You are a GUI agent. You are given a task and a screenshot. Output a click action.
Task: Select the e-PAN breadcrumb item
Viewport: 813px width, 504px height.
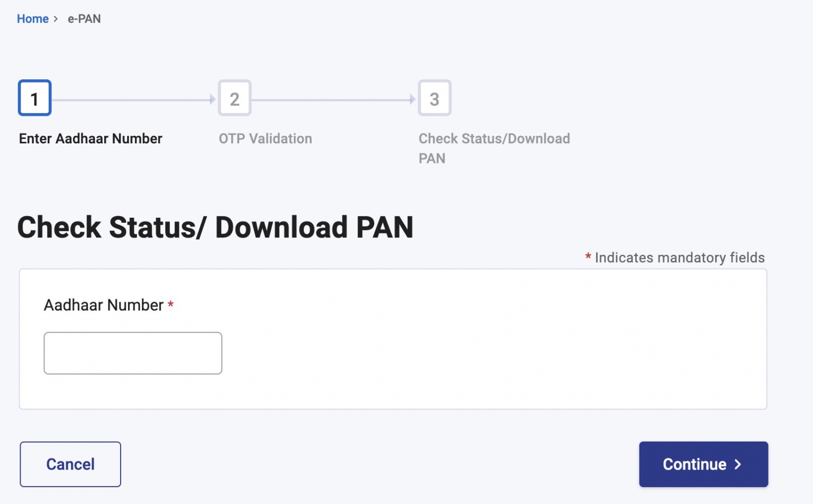point(84,19)
